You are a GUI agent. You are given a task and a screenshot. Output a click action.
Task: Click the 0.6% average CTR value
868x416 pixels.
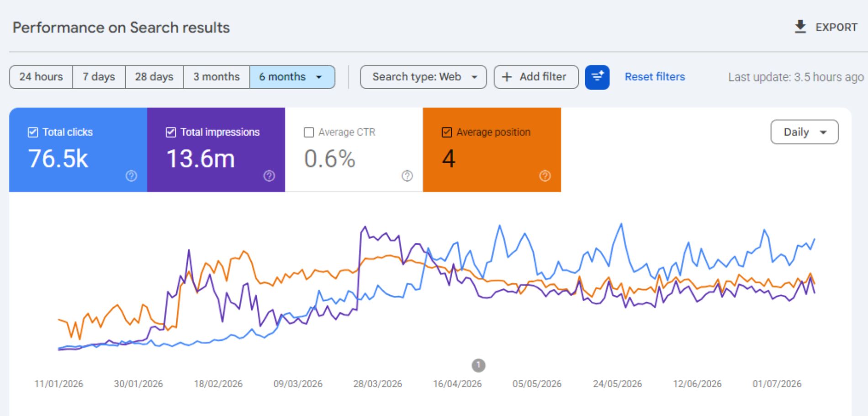pos(329,159)
